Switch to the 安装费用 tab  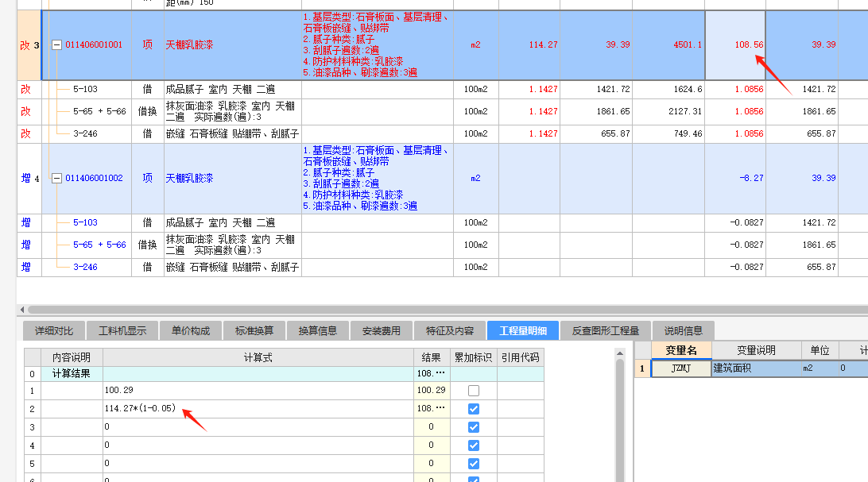pos(382,330)
